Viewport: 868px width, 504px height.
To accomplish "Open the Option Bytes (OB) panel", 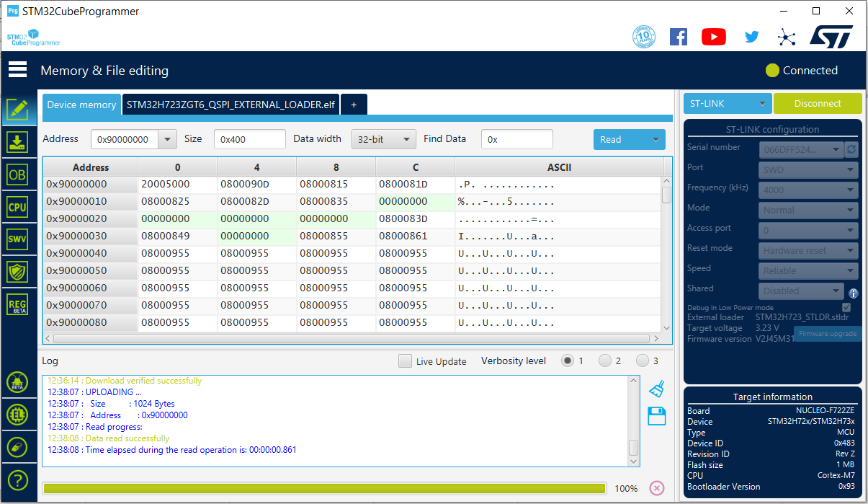I will (17, 174).
